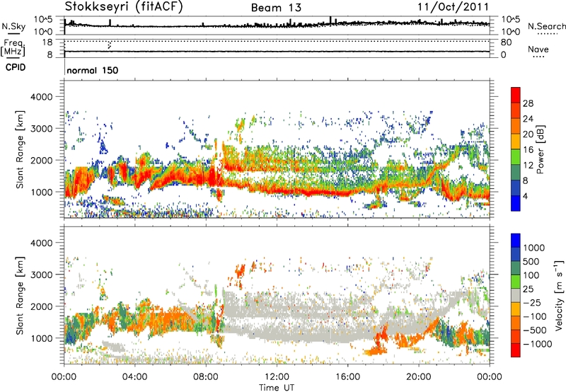Screen dimensions: 566x392
Task: Click the 'Nave' legend label
Action: click(x=538, y=49)
